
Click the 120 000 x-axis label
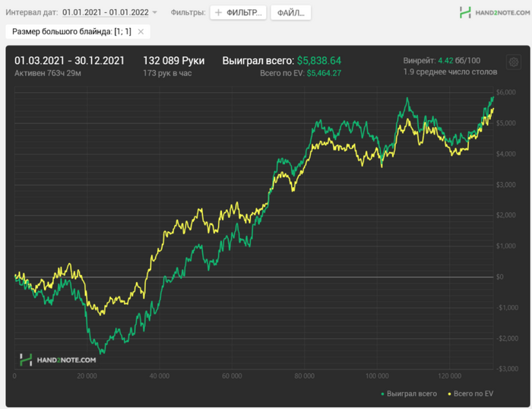(450, 376)
